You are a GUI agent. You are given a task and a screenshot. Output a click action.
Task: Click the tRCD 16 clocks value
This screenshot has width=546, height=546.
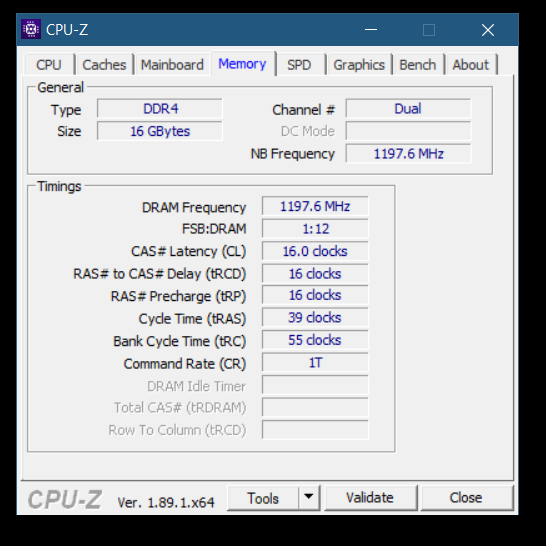point(315,274)
